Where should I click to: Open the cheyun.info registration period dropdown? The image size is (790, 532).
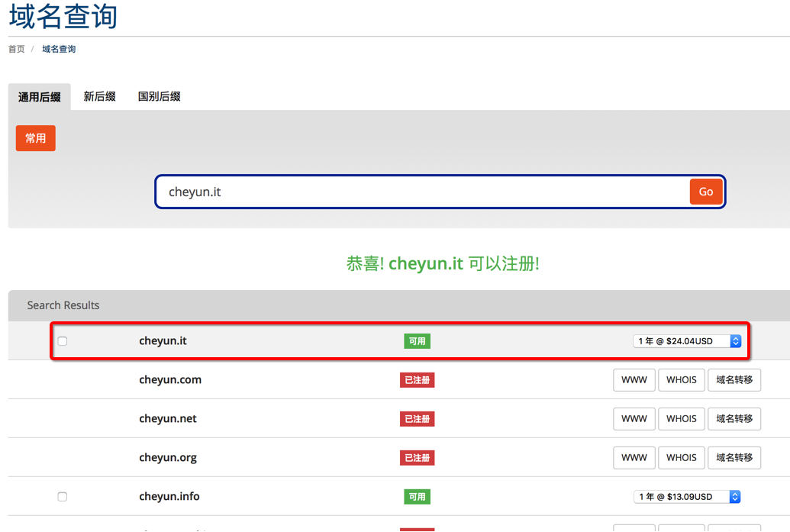click(x=687, y=497)
